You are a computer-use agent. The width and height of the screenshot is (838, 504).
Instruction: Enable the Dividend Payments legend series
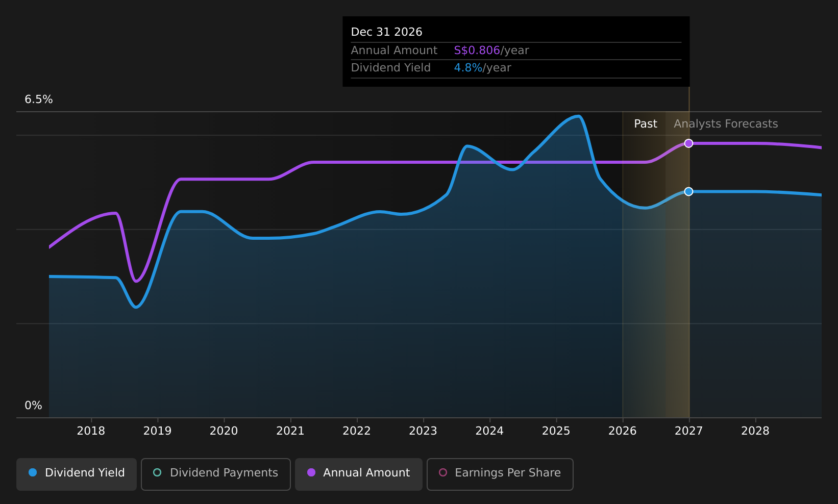216,474
